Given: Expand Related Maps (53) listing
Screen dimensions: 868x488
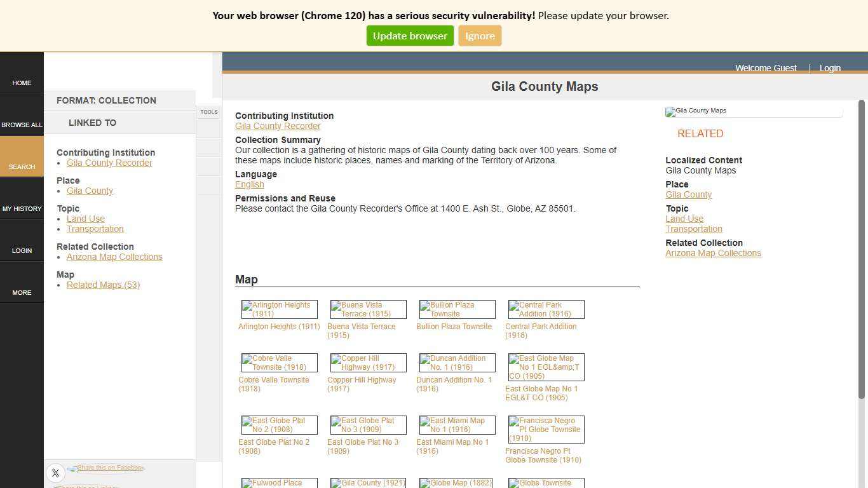Looking at the screenshot, I should point(103,285).
